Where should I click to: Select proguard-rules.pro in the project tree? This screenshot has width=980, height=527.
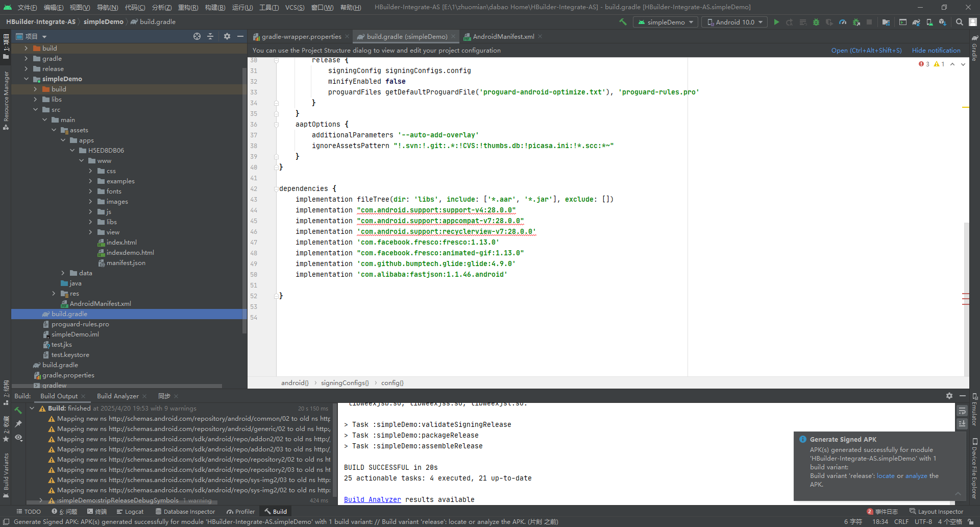point(80,324)
